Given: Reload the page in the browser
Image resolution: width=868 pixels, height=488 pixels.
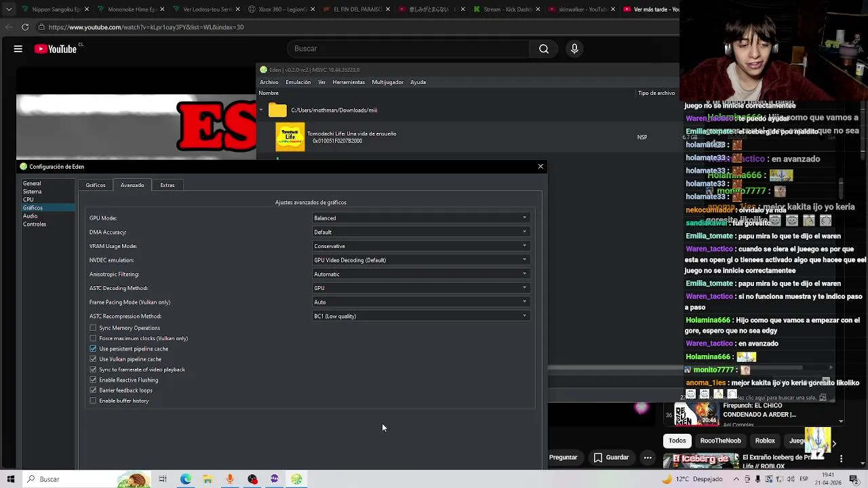Looking at the screenshot, I should (25, 27).
